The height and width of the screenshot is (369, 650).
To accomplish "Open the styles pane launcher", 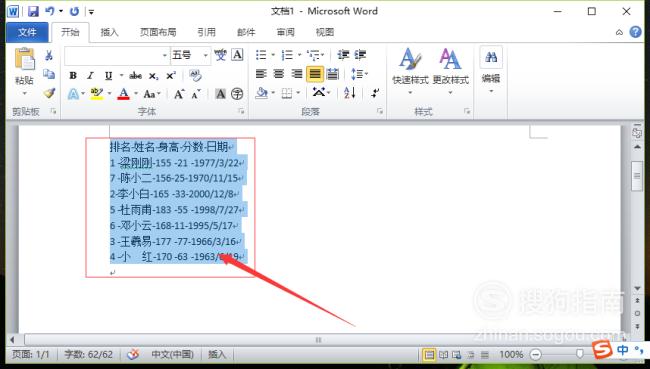I will click(x=467, y=111).
